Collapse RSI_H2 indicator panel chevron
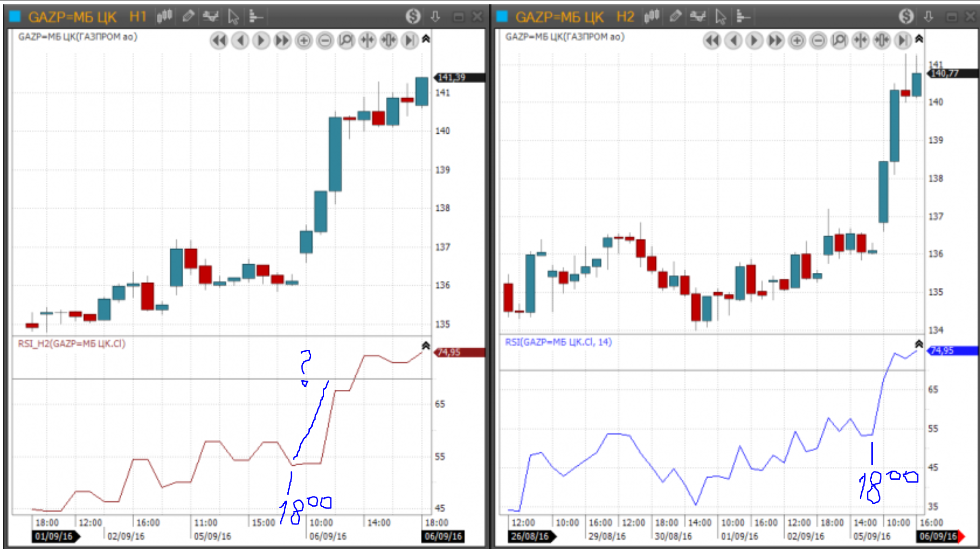Image resolution: width=980 pixels, height=549 pixels. click(426, 345)
